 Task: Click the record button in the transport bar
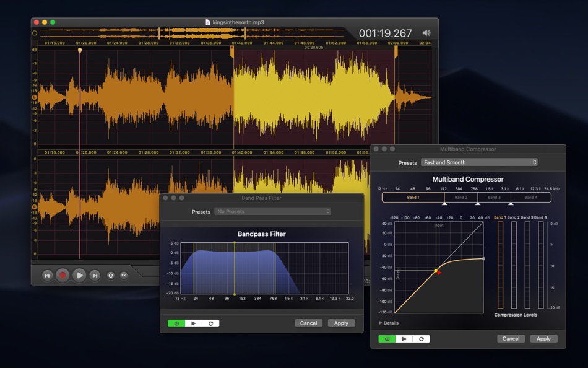pyautogui.click(x=63, y=274)
